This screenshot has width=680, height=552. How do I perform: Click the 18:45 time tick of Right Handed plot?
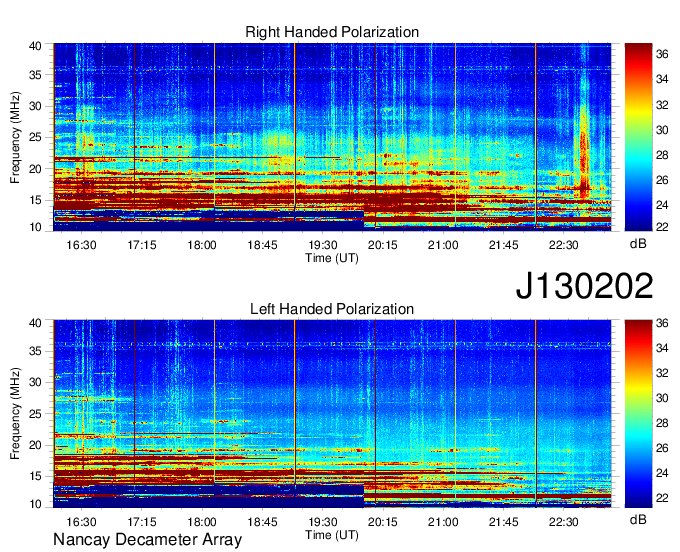262,245
